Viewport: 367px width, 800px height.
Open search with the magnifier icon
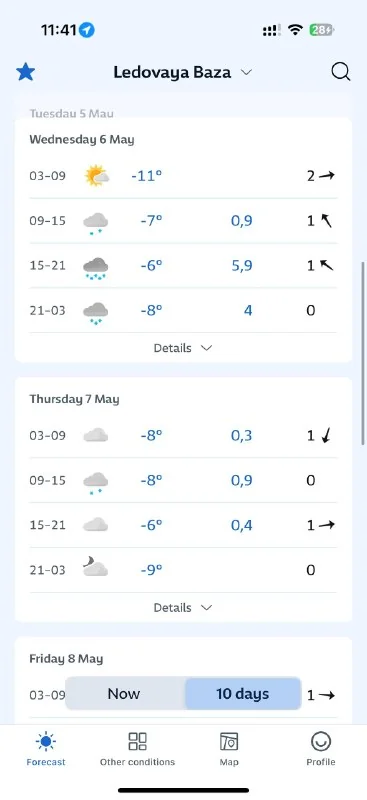340,72
